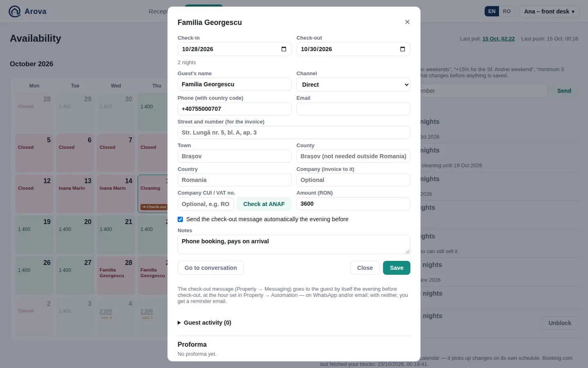Select calendar day 19 priced 1 400
The height and width of the screenshot is (368, 588).
pos(34,235)
